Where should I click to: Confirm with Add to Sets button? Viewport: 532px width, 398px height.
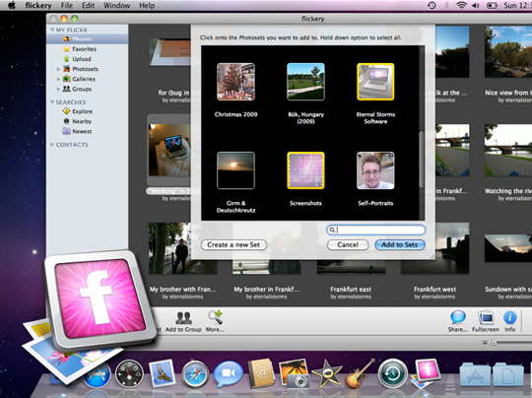(400, 245)
